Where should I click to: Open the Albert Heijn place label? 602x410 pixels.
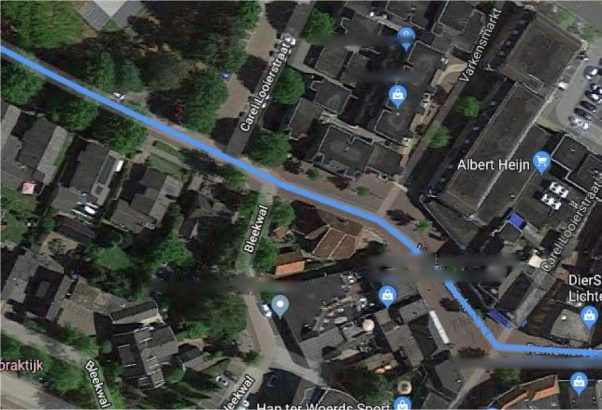click(x=493, y=165)
